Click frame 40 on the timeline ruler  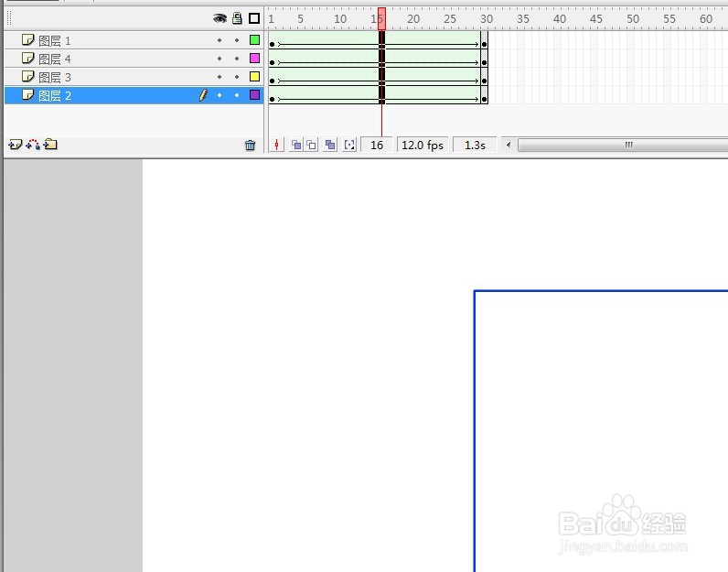coord(560,18)
